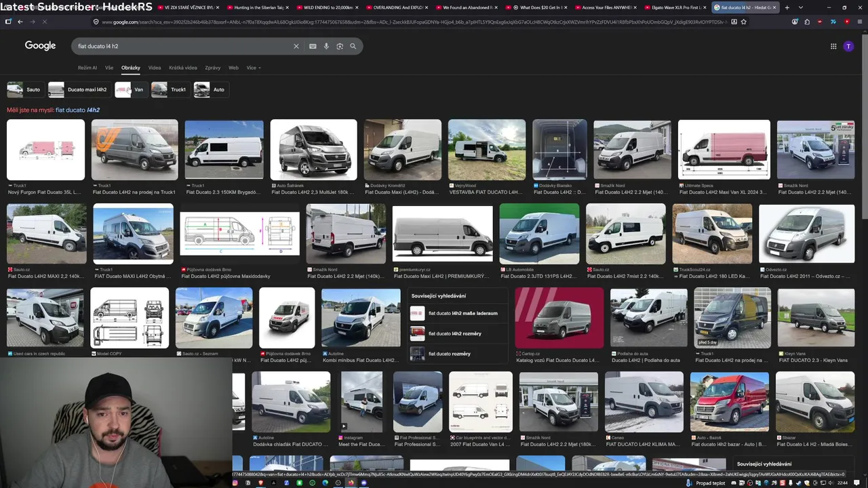This screenshot has width=868, height=488.
Task: Open the weather widget Propad teplot in taskbar
Action: pyautogui.click(x=706, y=483)
